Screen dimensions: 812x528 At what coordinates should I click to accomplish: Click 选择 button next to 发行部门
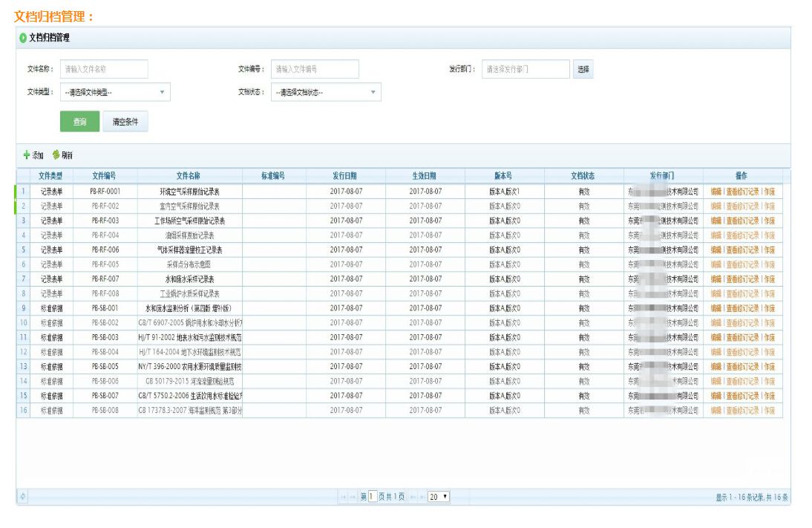[x=583, y=69]
